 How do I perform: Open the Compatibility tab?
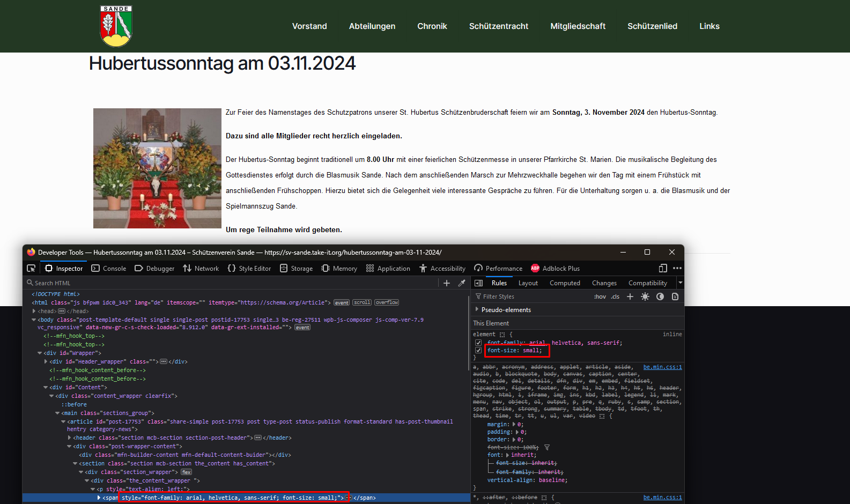[648, 283]
